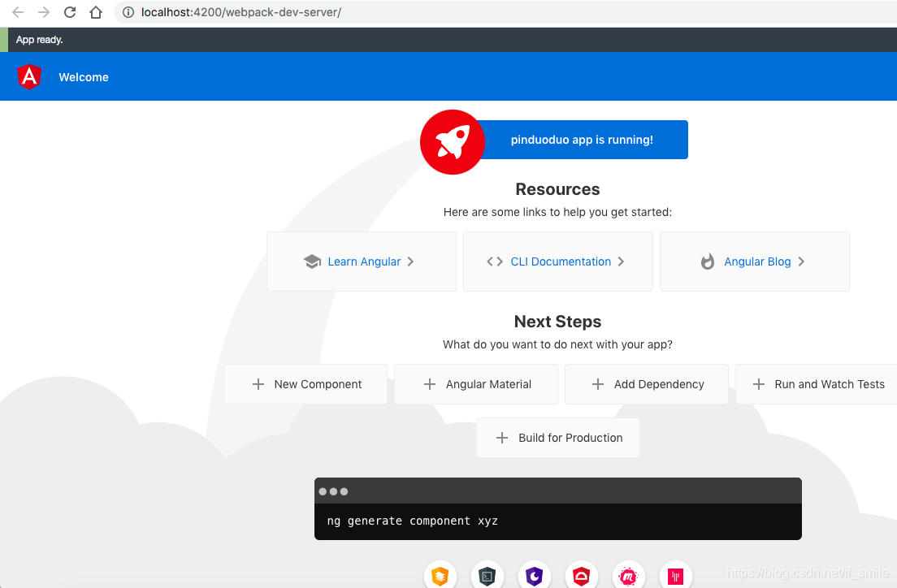Click the Angular logo in the navbar
897x588 pixels.
tap(29, 76)
